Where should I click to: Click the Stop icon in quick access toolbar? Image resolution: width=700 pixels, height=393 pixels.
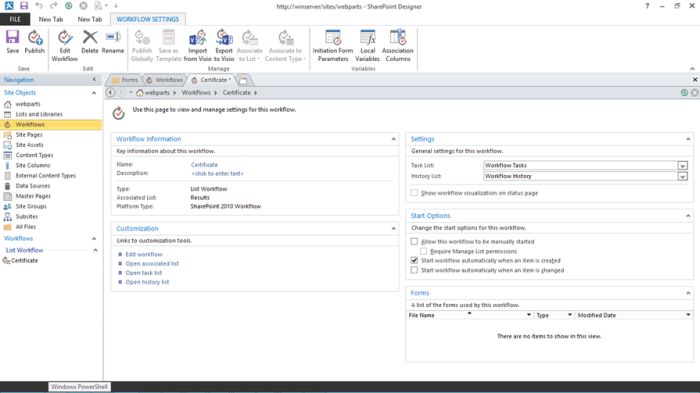pyautogui.click(x=83, y=6)
